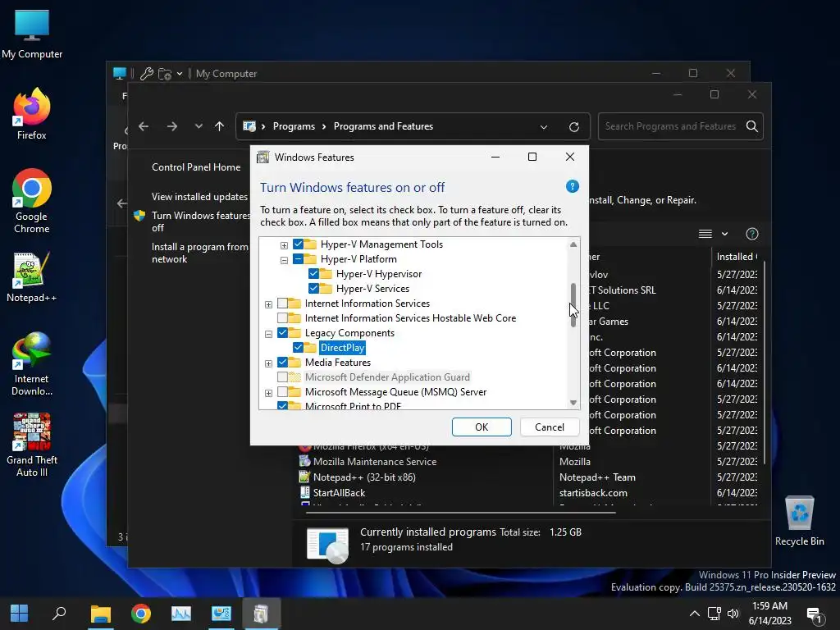840x630 pixels.
Task: Open Chrome from the taskbar
Action: [x=141, y=614]
